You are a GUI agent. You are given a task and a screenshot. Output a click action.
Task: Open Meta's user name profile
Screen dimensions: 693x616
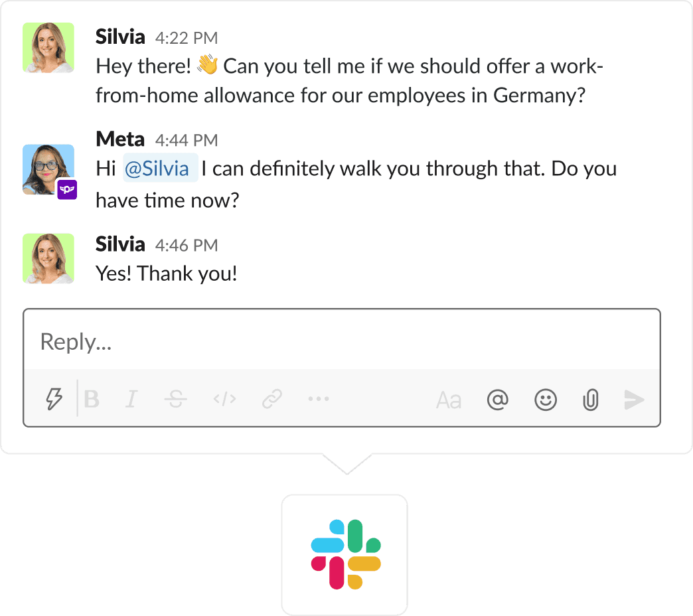[119, 139]
